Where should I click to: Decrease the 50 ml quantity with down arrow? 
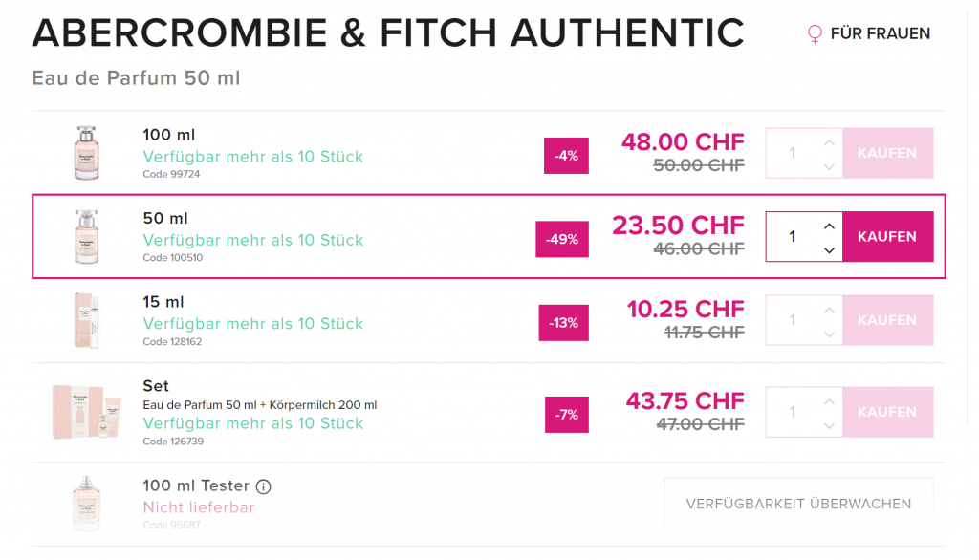pos(829,249)
